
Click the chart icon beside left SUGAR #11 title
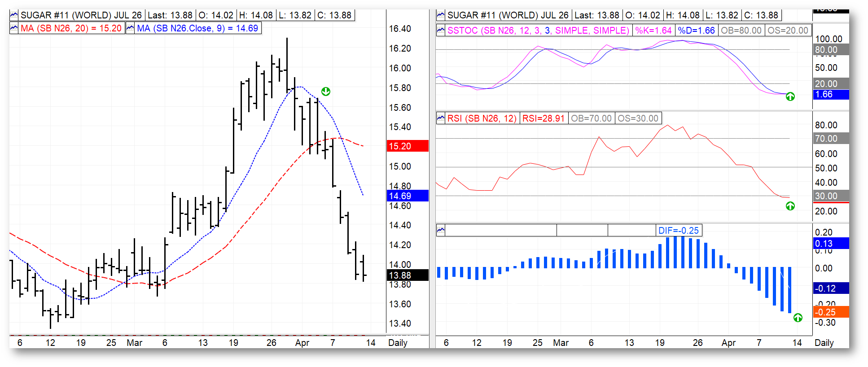(x=14, y=15)
